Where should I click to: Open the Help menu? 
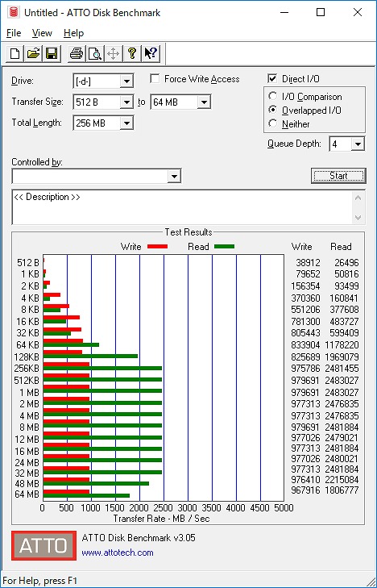[73, 33]
